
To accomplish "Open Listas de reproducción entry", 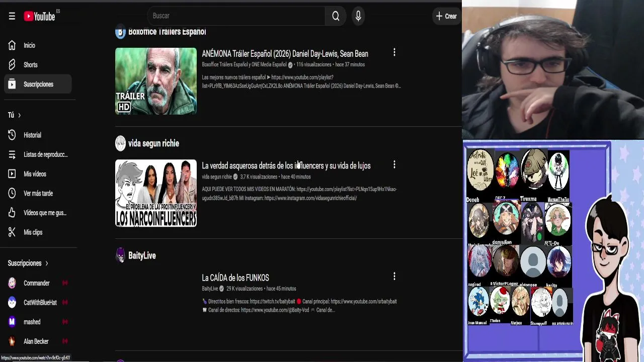I will point(38,154).
